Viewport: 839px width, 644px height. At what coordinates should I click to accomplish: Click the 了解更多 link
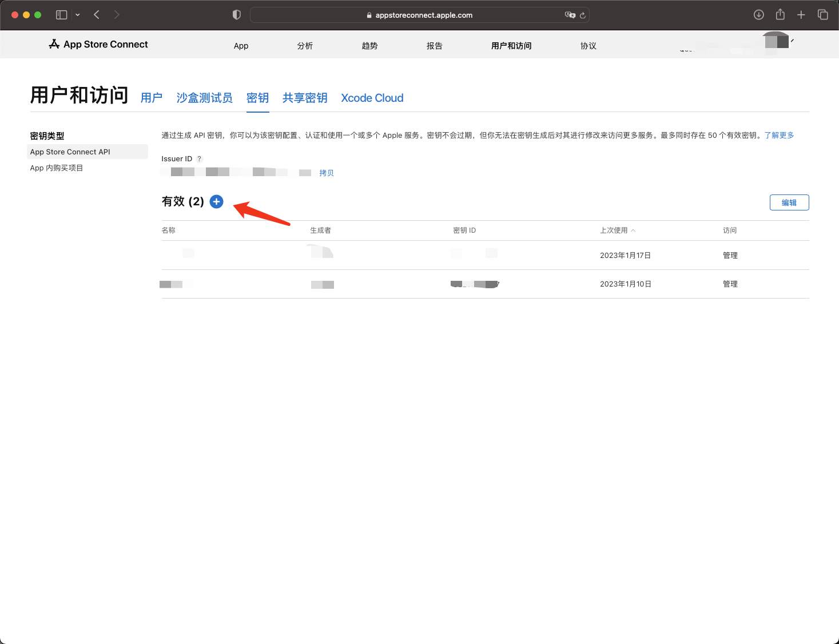779,135
